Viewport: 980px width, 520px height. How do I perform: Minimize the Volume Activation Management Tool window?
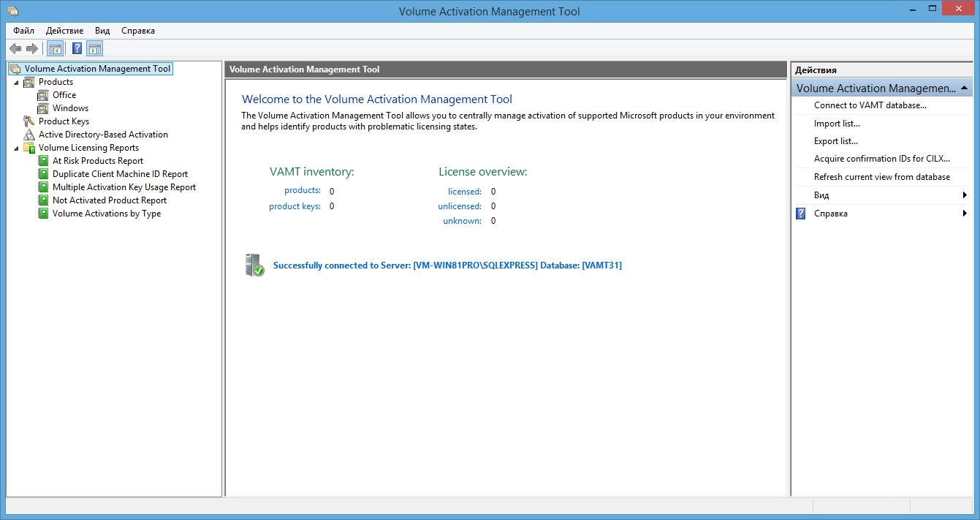[x=913, y=9]
